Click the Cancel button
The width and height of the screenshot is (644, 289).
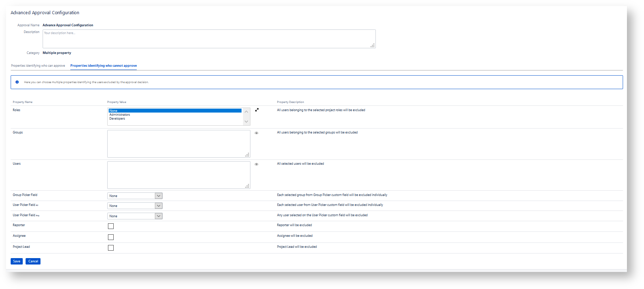click(33, 261)
